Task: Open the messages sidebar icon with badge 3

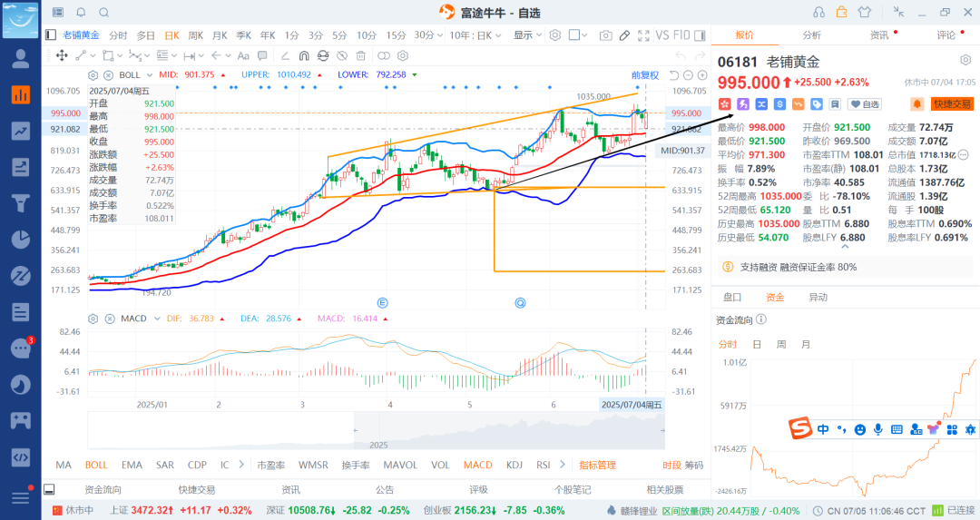Action: click(21, 348)
